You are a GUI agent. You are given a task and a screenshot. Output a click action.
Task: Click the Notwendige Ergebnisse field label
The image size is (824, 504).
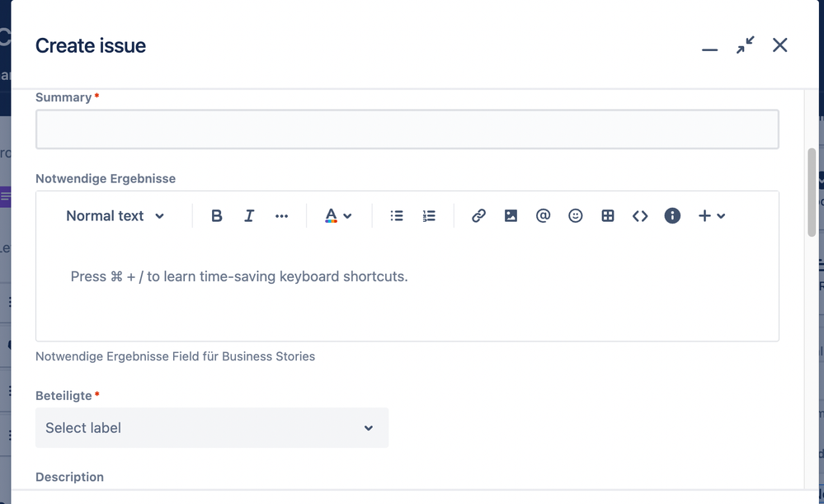tap(106, 179)
